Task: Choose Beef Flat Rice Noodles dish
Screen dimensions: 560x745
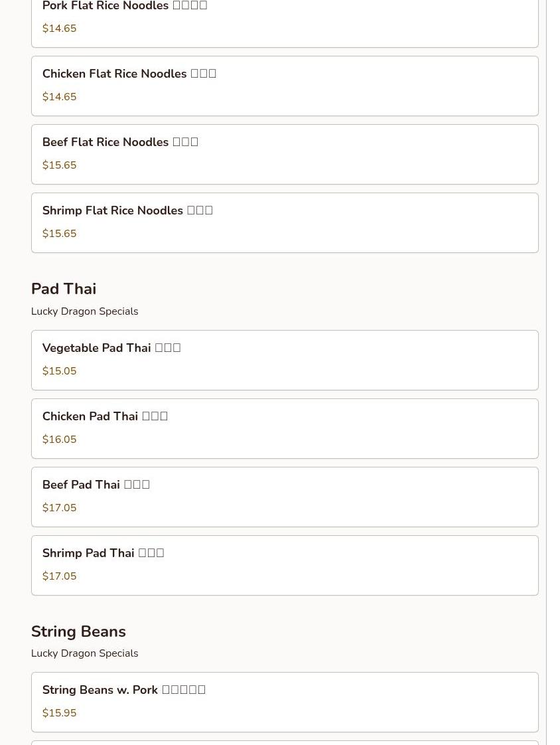Action: (x=285, y=155)
